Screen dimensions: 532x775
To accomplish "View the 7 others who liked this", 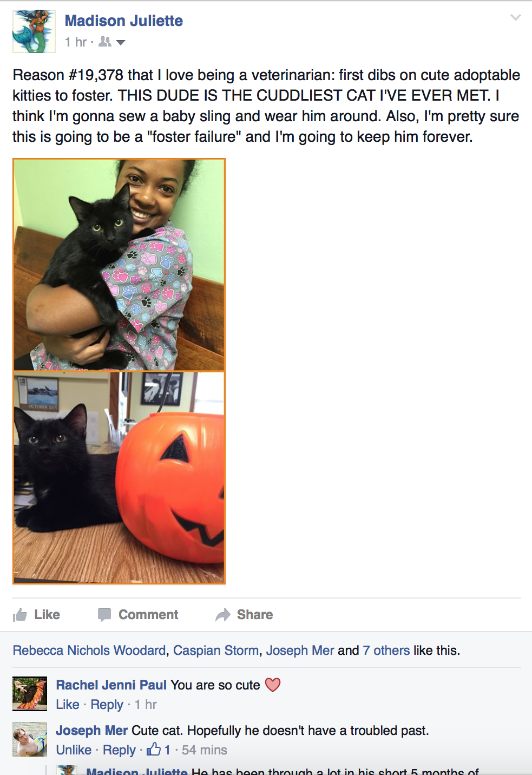I will pos(386,650).
